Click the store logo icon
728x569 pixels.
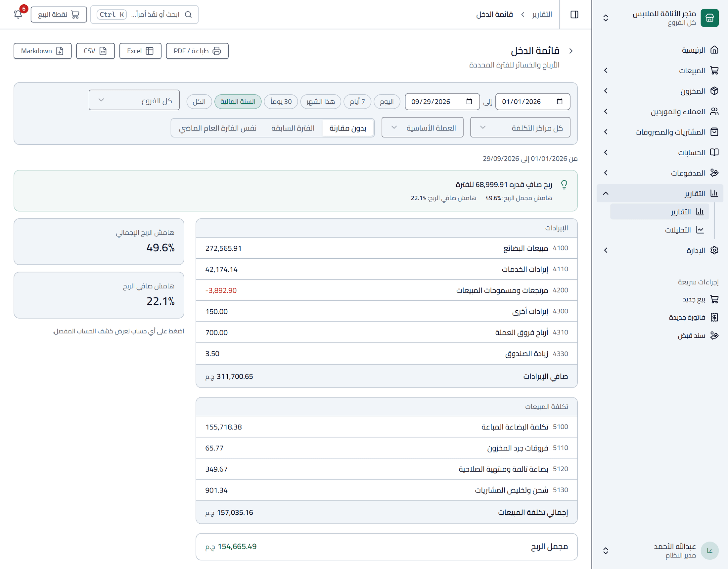point(709,18)
